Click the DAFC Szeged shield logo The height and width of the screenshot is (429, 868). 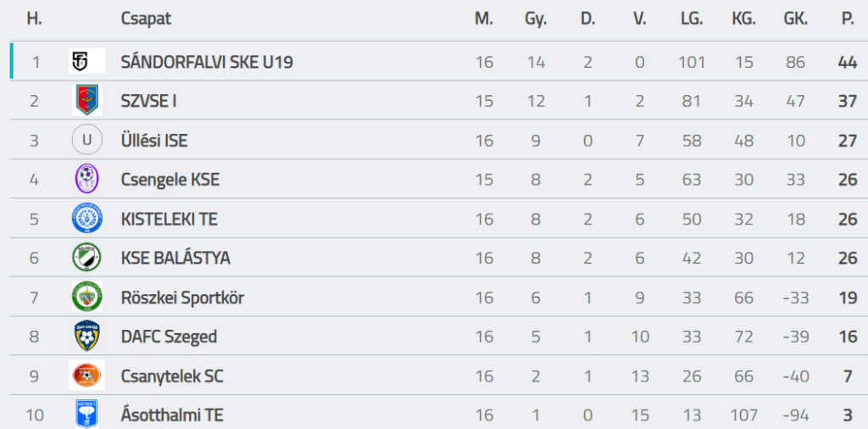pos(86,337)
